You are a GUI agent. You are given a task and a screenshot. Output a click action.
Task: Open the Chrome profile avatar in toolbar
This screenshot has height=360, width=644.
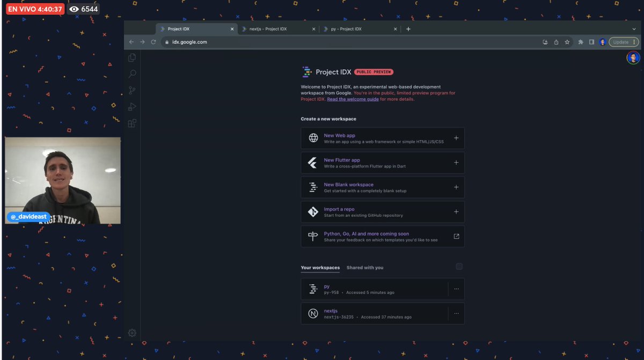603,42
